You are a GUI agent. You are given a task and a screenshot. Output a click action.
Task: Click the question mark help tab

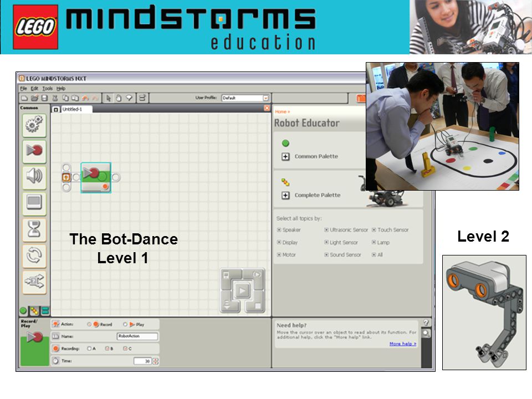(426, 323)
